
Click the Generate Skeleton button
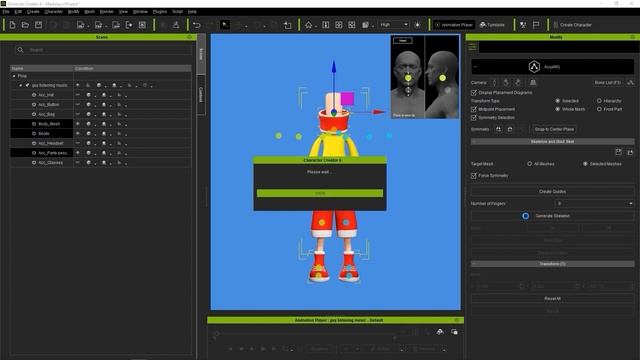[553, 216]
